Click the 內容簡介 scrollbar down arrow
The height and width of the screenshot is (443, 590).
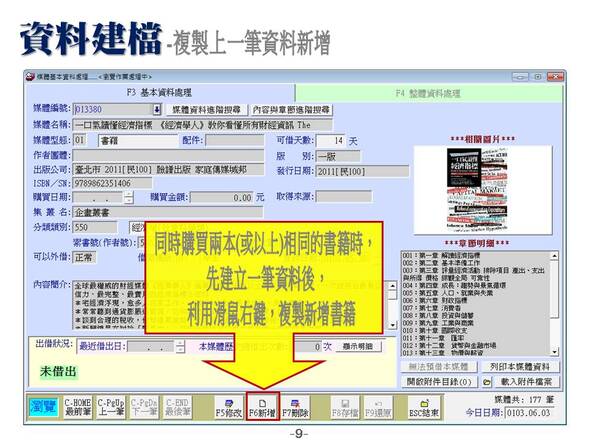(x=392, y=324)
